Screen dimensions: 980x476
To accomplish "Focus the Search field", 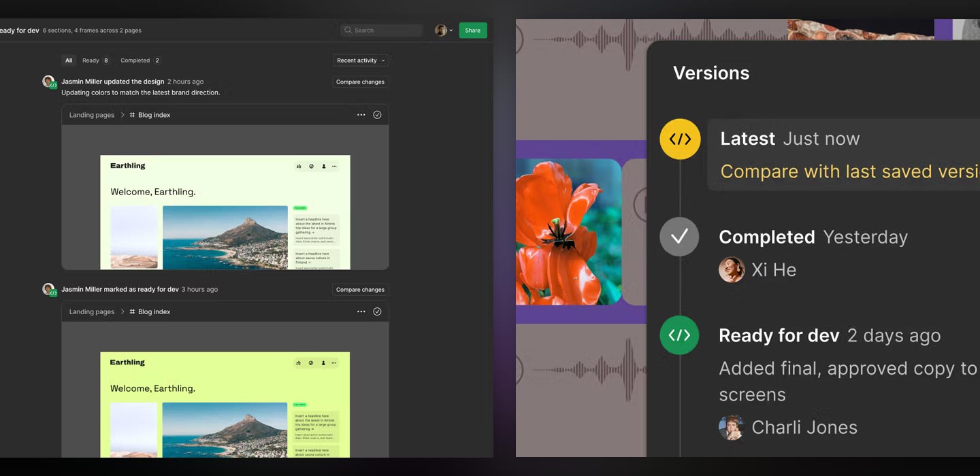I will tap(382, 31).
